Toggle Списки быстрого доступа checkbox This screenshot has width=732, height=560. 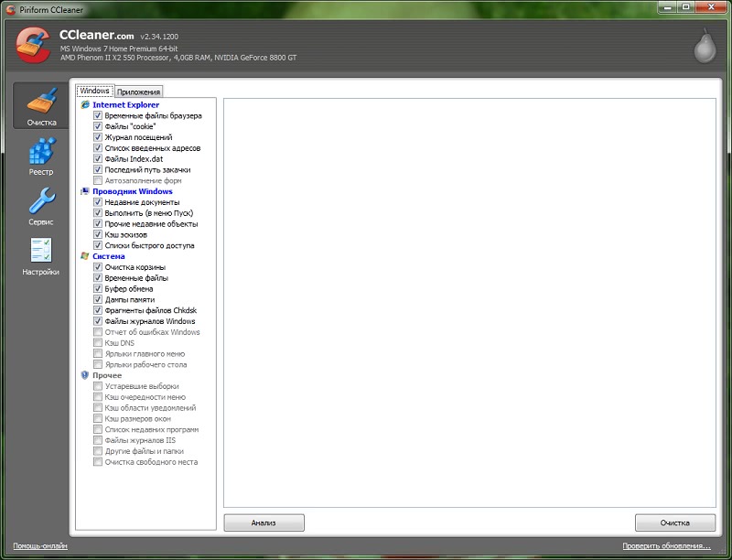click(98, 245)
